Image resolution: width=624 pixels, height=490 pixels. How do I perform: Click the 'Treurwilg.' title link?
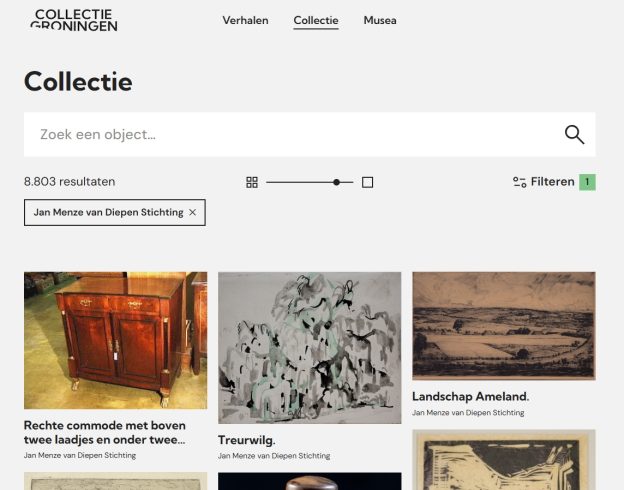247,439
